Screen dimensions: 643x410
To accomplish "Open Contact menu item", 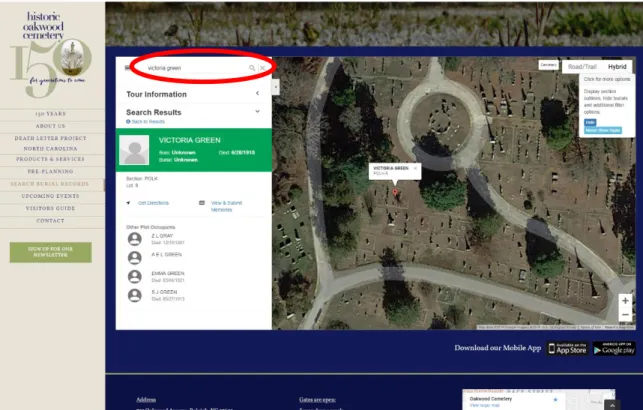I will (x=50, y=221).
